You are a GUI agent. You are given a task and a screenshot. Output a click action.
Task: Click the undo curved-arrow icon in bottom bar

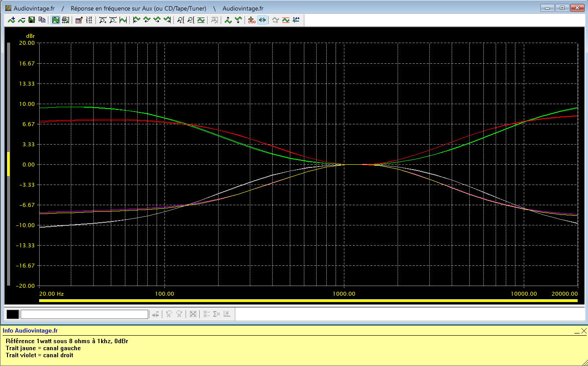[x=169, y=314]
